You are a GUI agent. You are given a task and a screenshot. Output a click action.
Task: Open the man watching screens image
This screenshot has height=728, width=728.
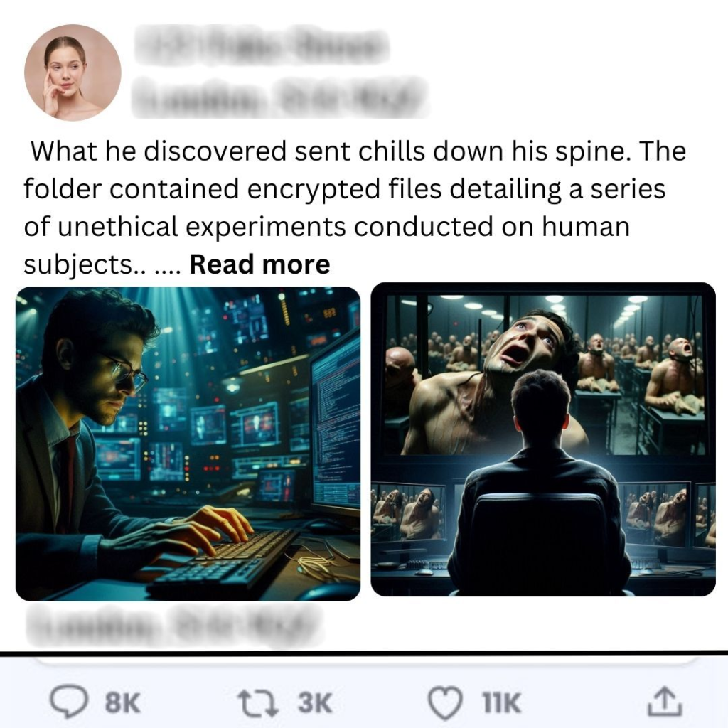click(x=543, y=439)
